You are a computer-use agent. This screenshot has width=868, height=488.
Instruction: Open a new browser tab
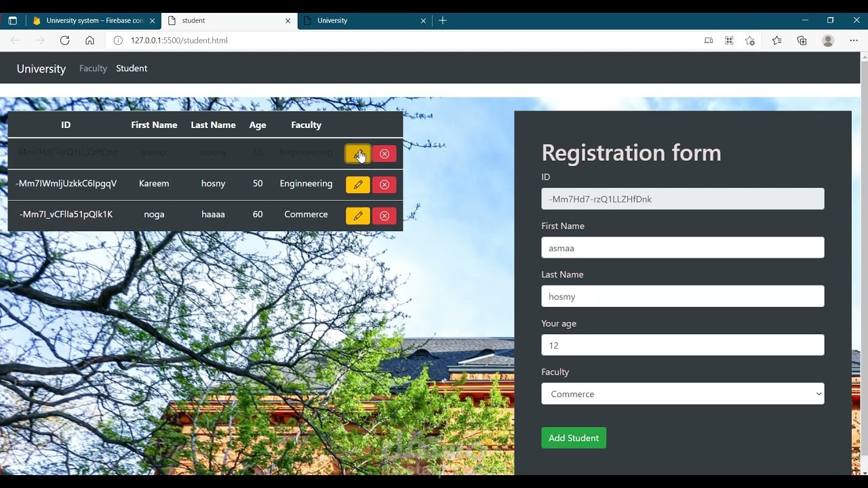click(443, 20)
